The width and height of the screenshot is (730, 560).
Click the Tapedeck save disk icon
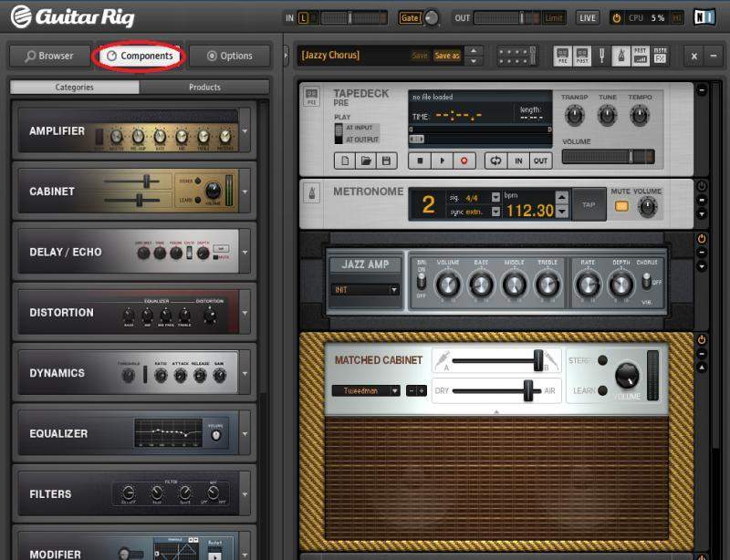pos(385,161)
